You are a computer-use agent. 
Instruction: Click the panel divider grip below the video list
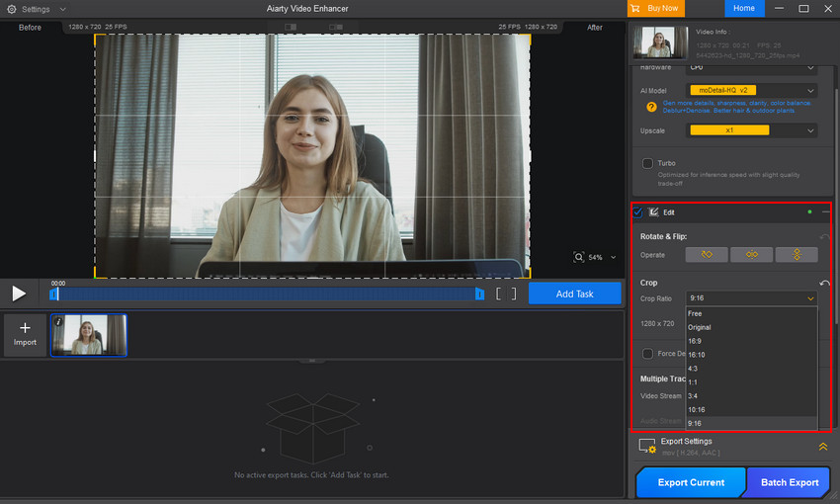click(x=311, y=361)
